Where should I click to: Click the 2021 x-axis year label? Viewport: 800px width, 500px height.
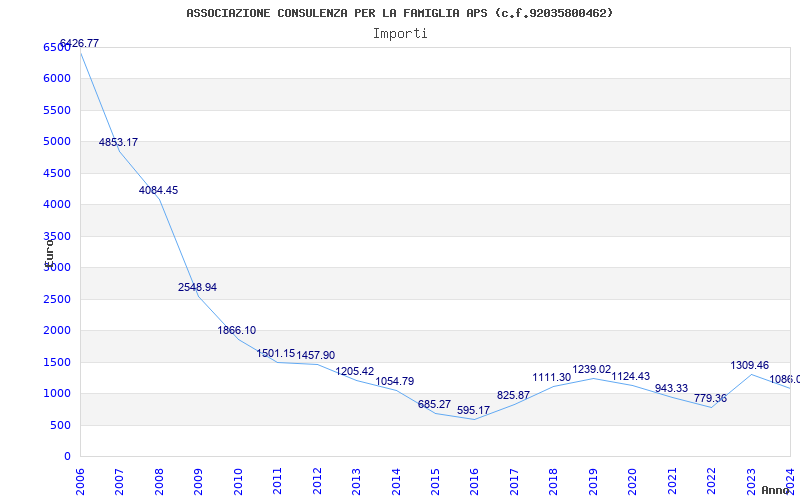point(672,481)
